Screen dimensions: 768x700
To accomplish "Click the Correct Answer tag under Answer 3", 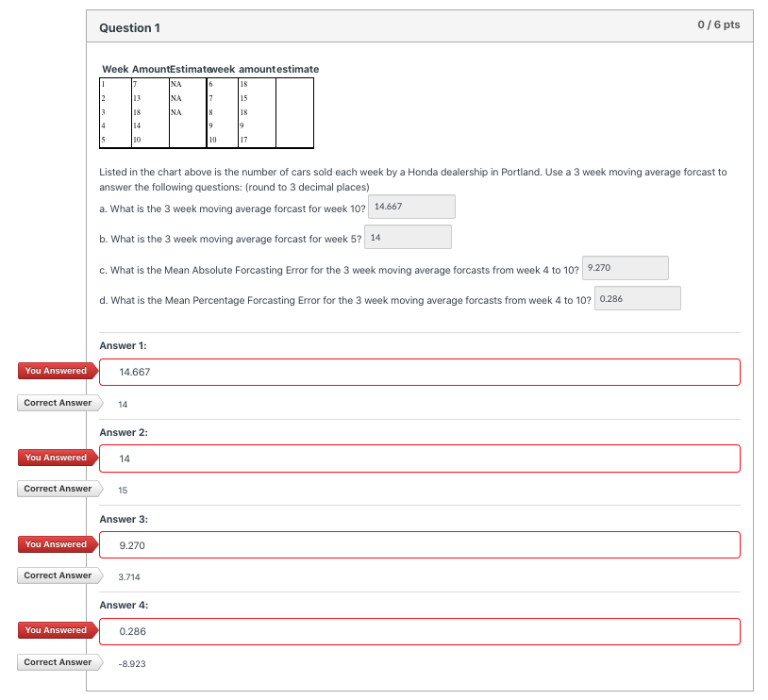I will coord(59,575).
